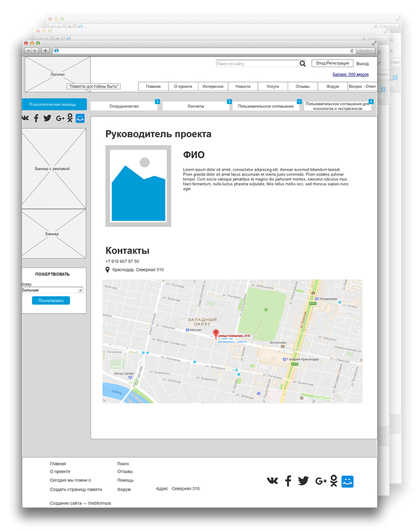Open Баланс 500 мерок link
This screenshot has height=531, width=420.
pyautogui.click(x=351, y=74)
